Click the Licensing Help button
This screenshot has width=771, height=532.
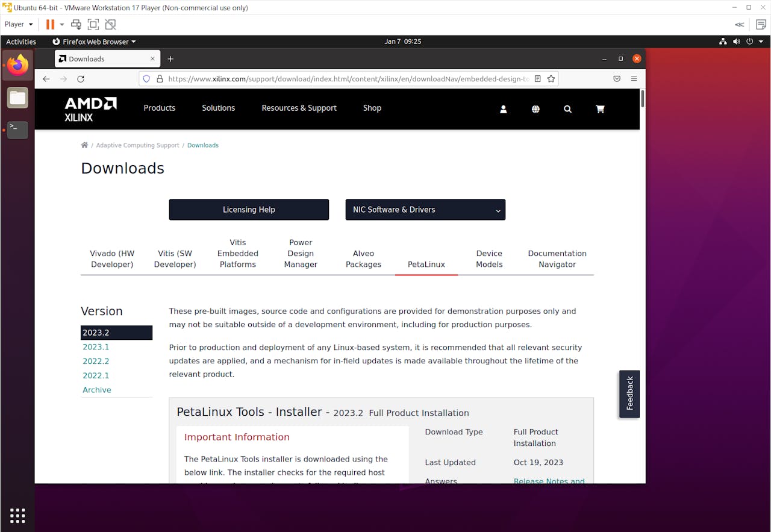point(249,210)
